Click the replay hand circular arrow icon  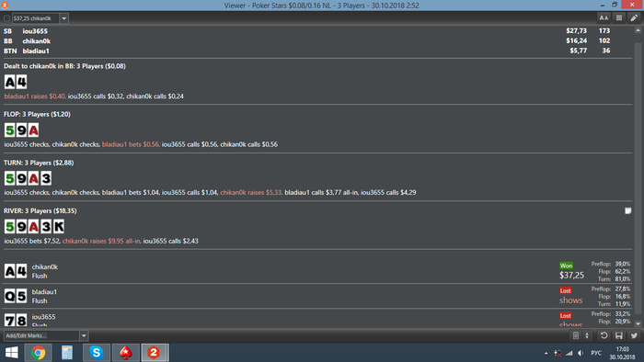tap(604, 335)
